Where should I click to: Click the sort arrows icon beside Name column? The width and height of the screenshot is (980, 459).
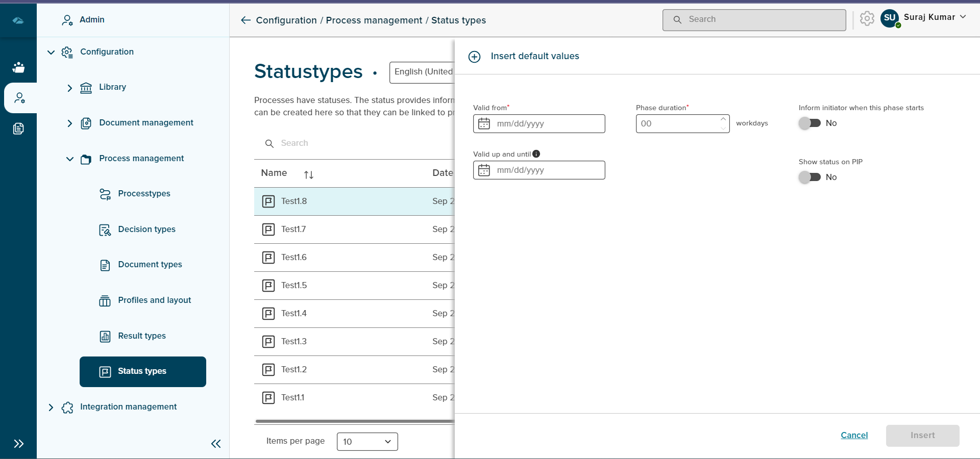pos(308,175)
